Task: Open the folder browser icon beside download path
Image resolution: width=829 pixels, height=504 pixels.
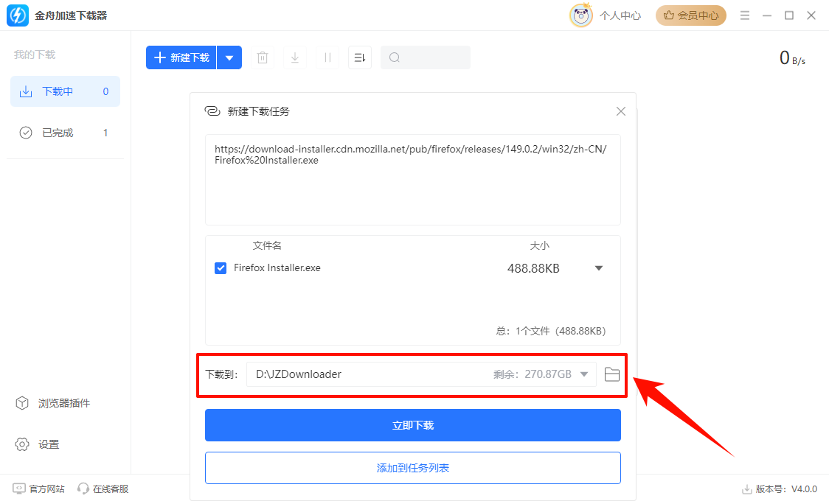Action: [611, 374]
